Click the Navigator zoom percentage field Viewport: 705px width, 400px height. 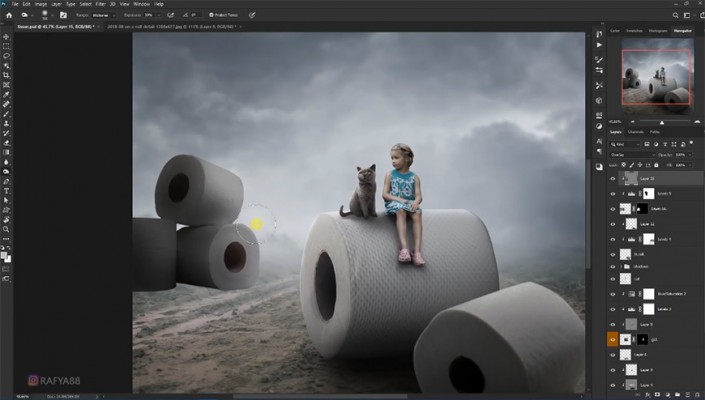(615, 122)
